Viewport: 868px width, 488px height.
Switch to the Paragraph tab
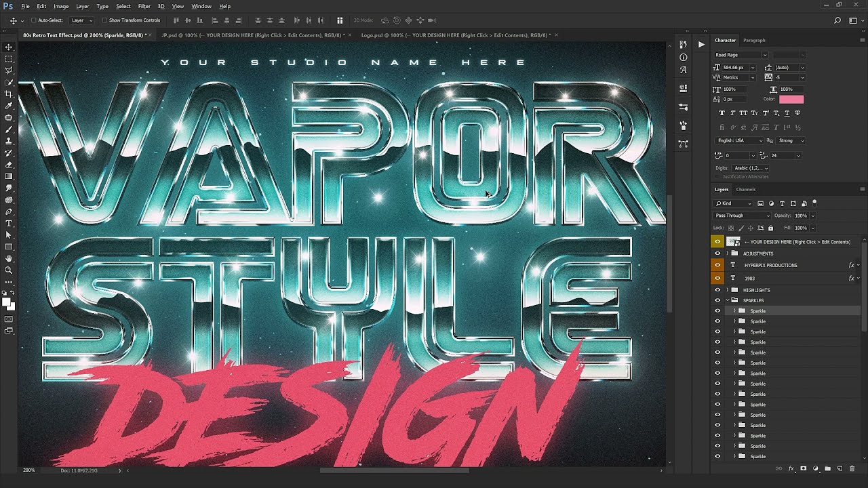click(754, 40)
